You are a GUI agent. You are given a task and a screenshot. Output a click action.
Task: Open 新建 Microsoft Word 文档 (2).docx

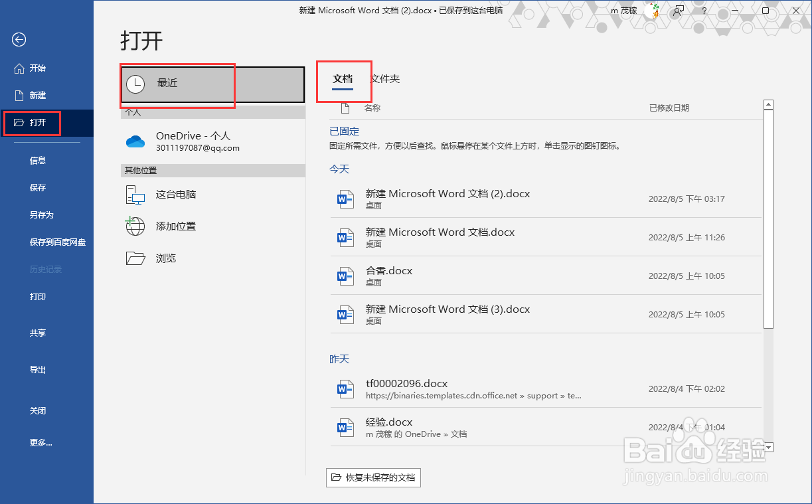click(x=546, y=199)
